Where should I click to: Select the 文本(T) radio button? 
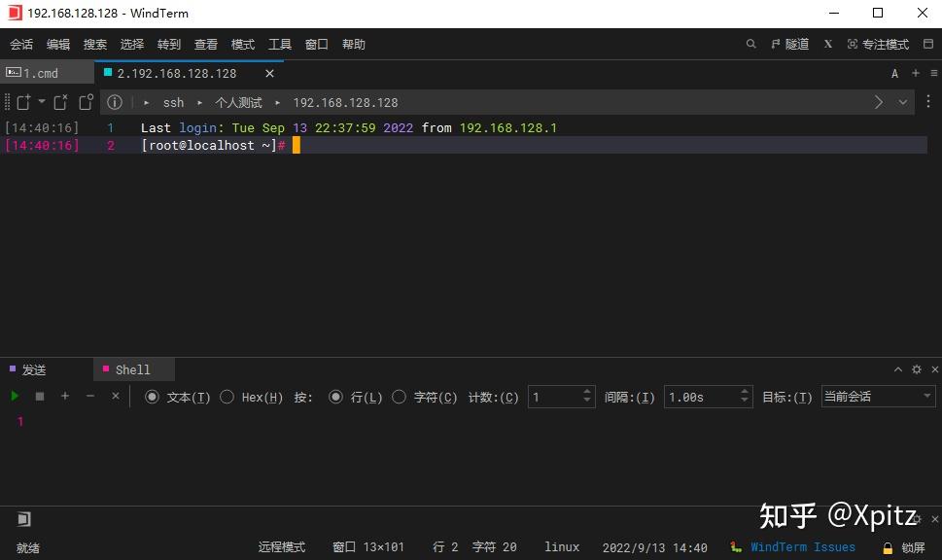click(153, 397)
